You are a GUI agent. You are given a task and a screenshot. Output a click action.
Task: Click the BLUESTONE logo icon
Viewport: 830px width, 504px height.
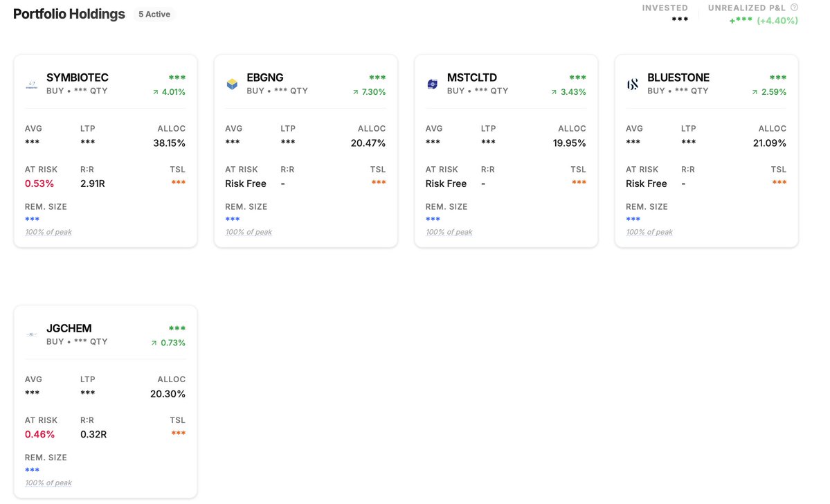tap(633, 84)
